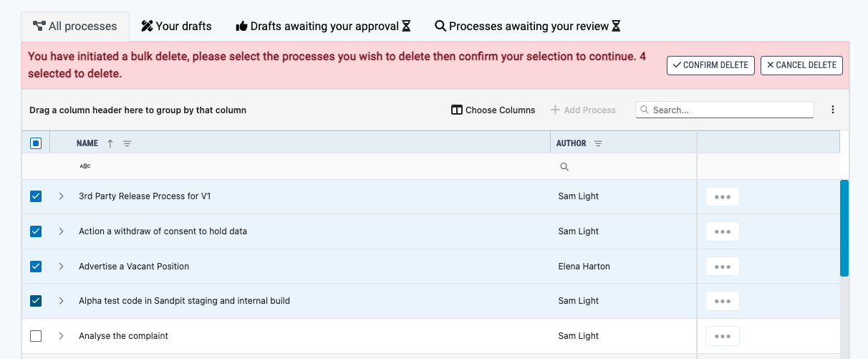Open the NAME column filter icon
This screenshot has width=868, height=359.
click(127, 143)
